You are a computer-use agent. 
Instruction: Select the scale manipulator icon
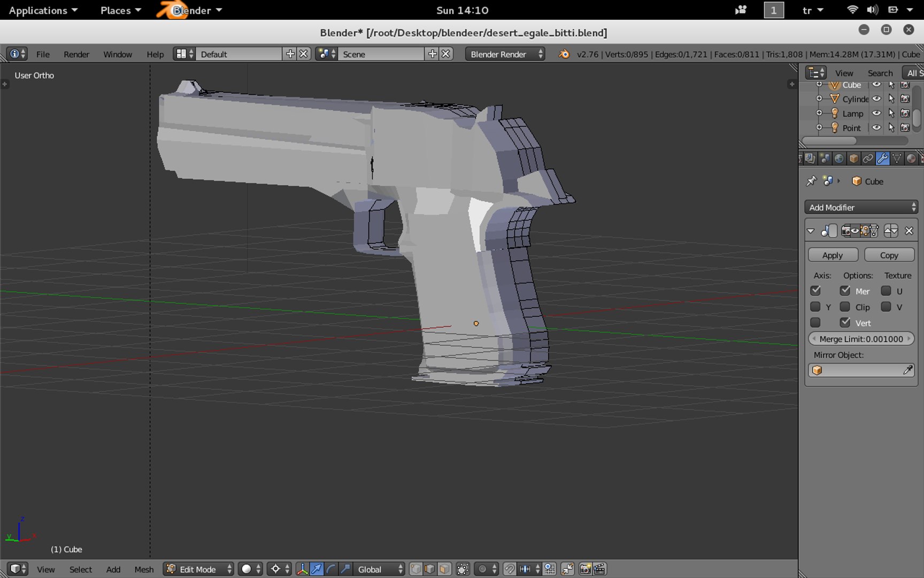[x=345, y=569]
